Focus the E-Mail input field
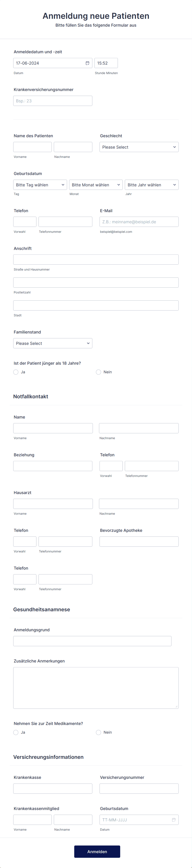Viewport: 192px width, 868px height. click(x=139, y=222)
